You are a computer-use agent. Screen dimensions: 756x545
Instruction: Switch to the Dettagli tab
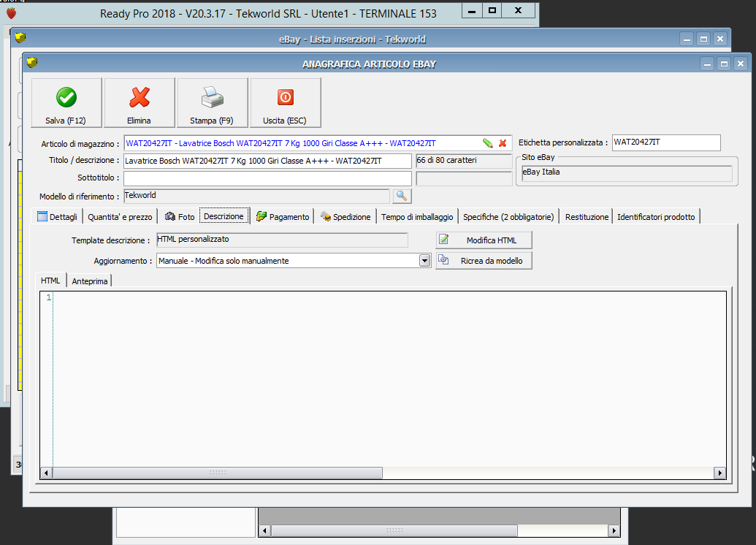[58, 217]
